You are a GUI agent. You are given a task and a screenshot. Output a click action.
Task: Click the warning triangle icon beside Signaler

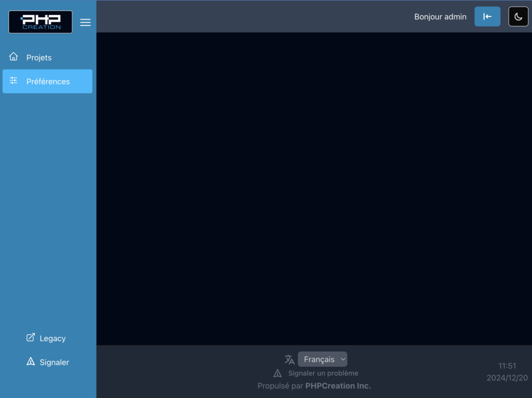point(31,362)
